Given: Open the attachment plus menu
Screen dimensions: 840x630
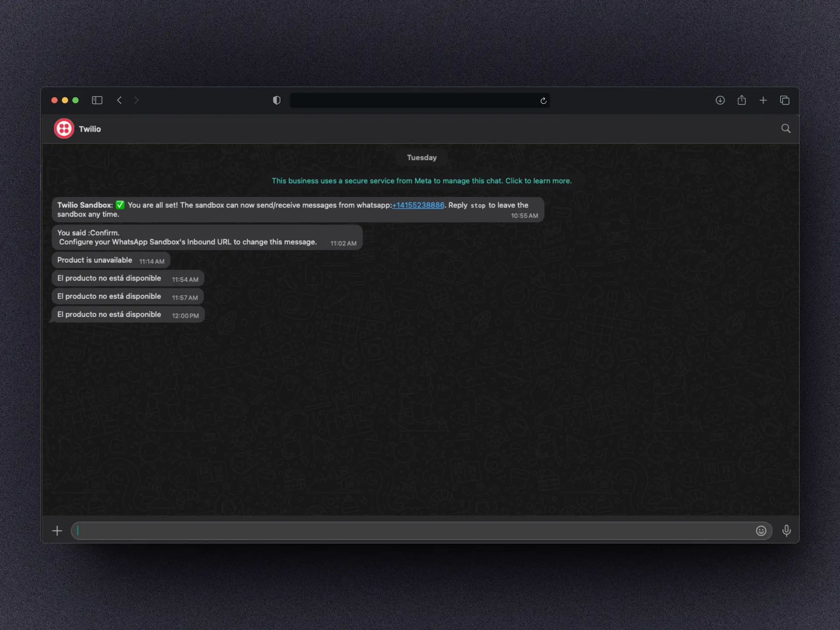Looking at the screenshot, I should point(57,531).
